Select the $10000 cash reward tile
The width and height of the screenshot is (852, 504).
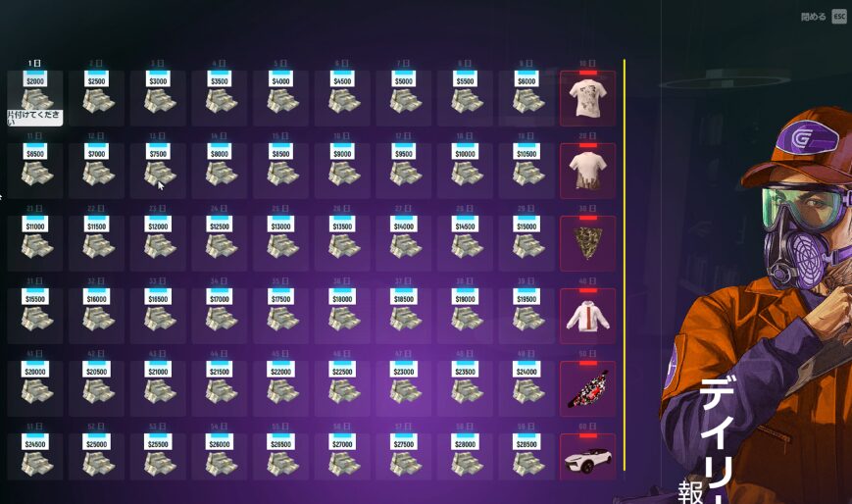(x=465, y=170)
